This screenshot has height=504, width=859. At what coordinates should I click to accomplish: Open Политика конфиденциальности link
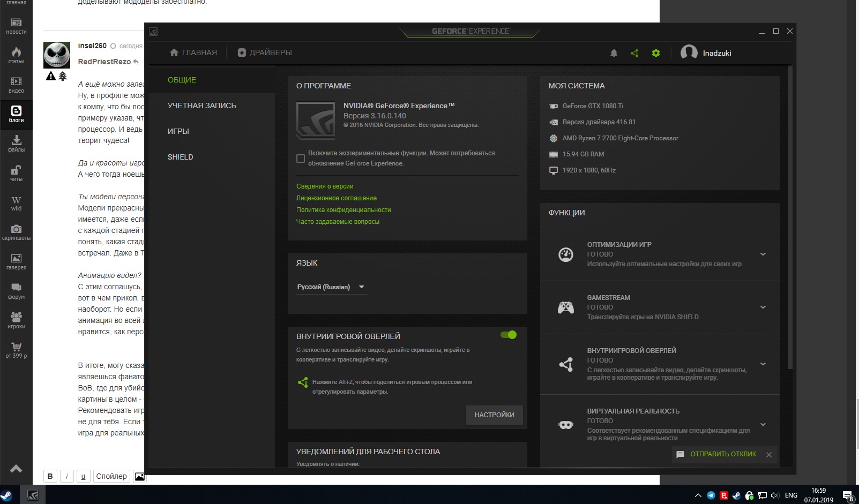pyautogui.click(x=343, y=210)
